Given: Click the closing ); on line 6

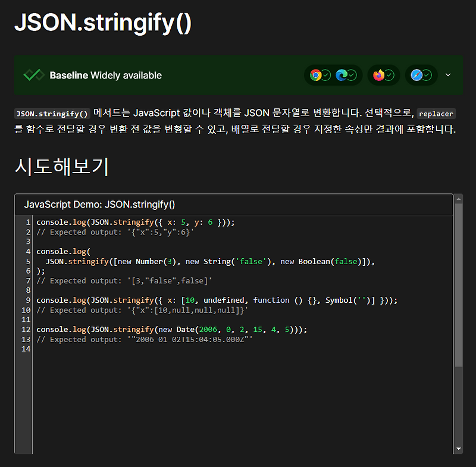Looking at the screenshot, I should click(40, 271).
